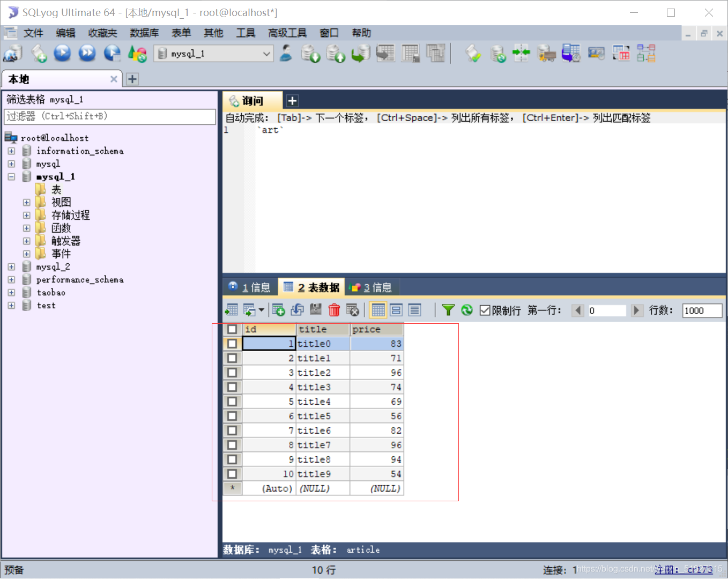Close the 本地 connection tab
Viewport: 728px width, 579px height.
click(x=114, y=79)
